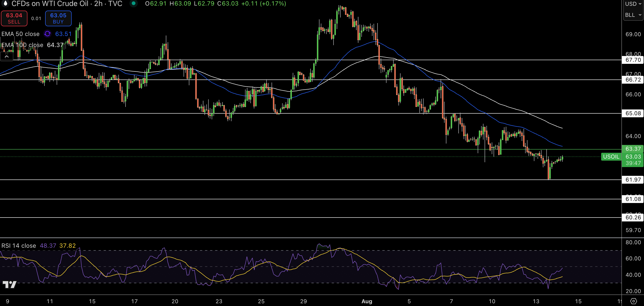Select the EMA 50 close indicator legend
This screenshot has height=306, width=644.
point(20,34)
